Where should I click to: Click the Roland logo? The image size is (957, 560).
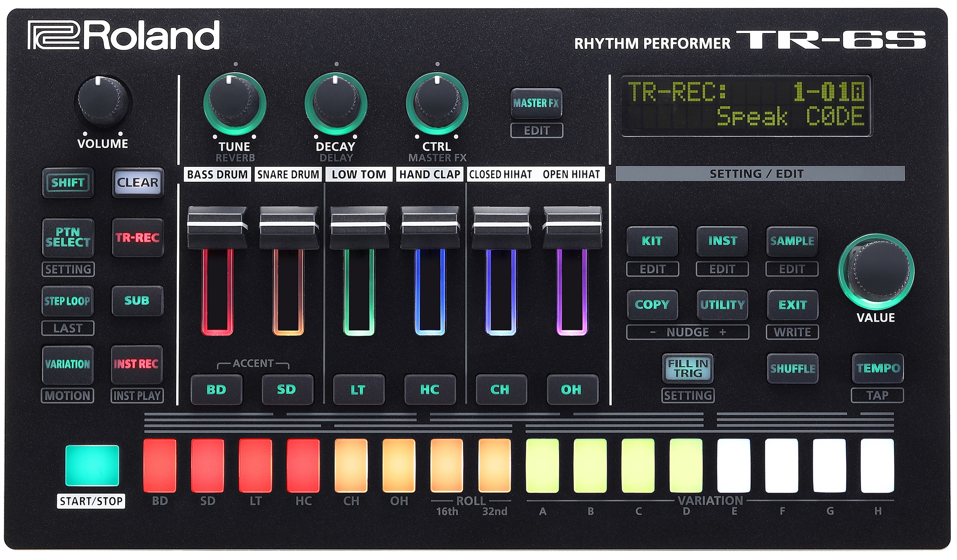point(124,35)
